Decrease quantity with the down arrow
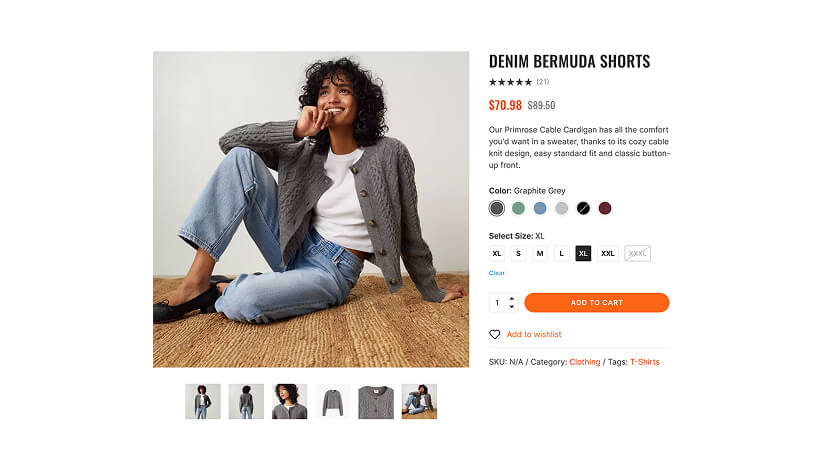 pyautogui.click(x=512, y=307)
